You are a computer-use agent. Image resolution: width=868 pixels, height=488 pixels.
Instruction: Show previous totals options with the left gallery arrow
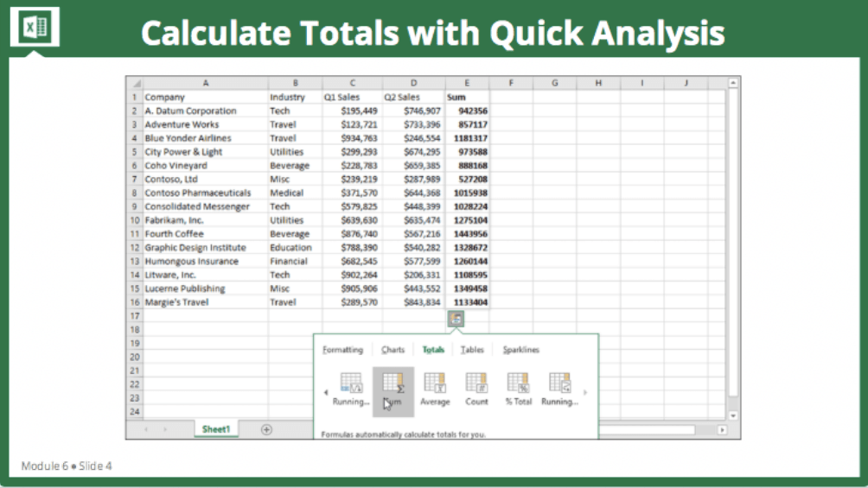(325, 392)
